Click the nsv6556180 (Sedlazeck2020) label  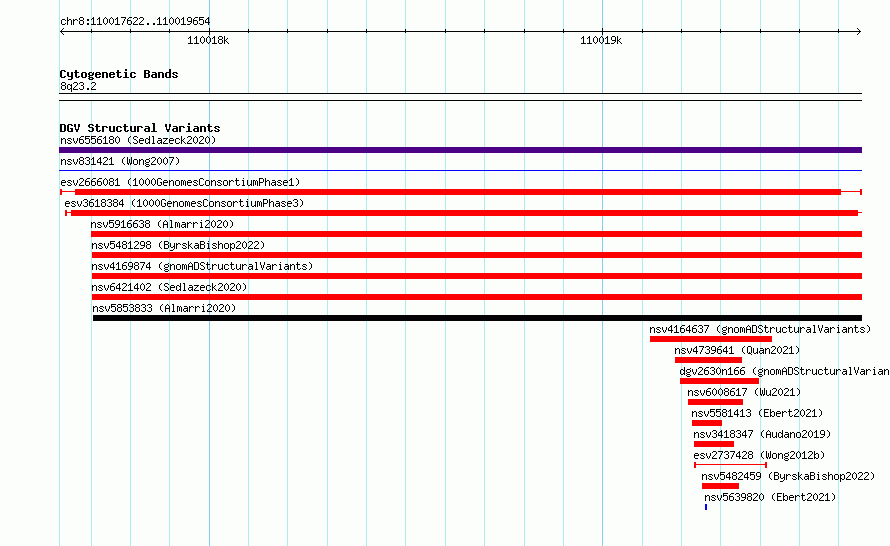(x=138, y=140)
